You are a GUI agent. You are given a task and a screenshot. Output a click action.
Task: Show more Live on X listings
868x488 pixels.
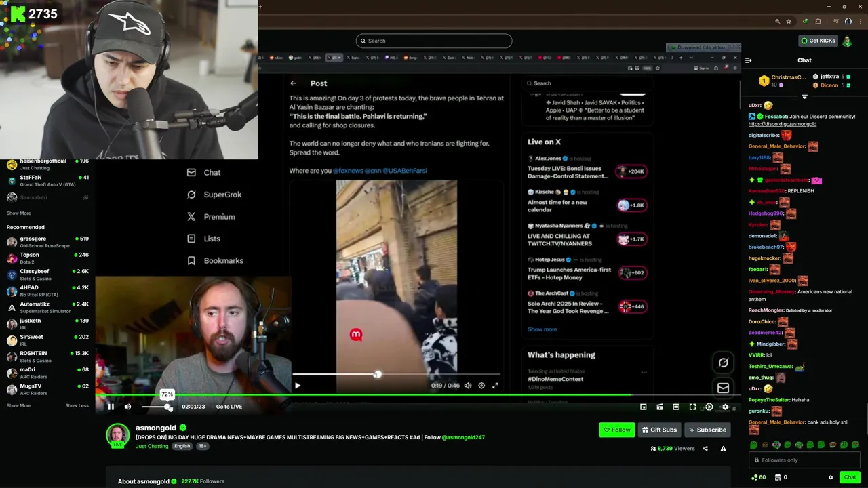542,329
